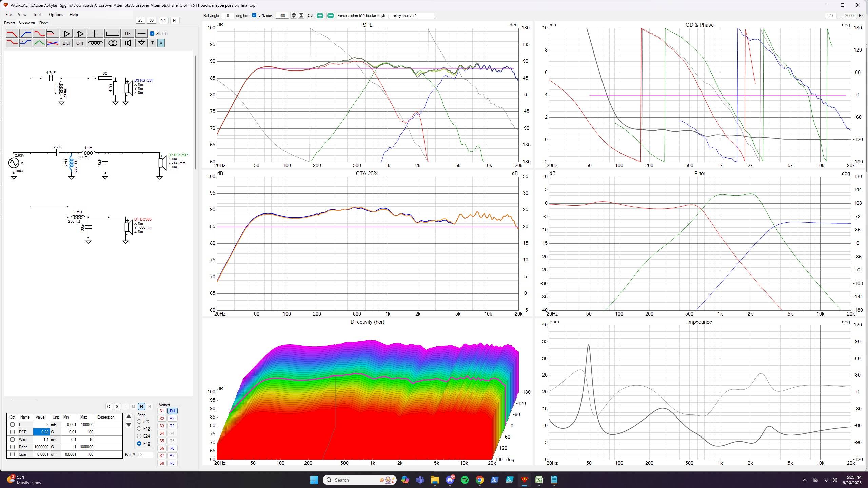Move selected parameter up with arrow
Image resolution: width=868 pixels, height=488 pixels.
pyautogui.click(x=129, y=416)
